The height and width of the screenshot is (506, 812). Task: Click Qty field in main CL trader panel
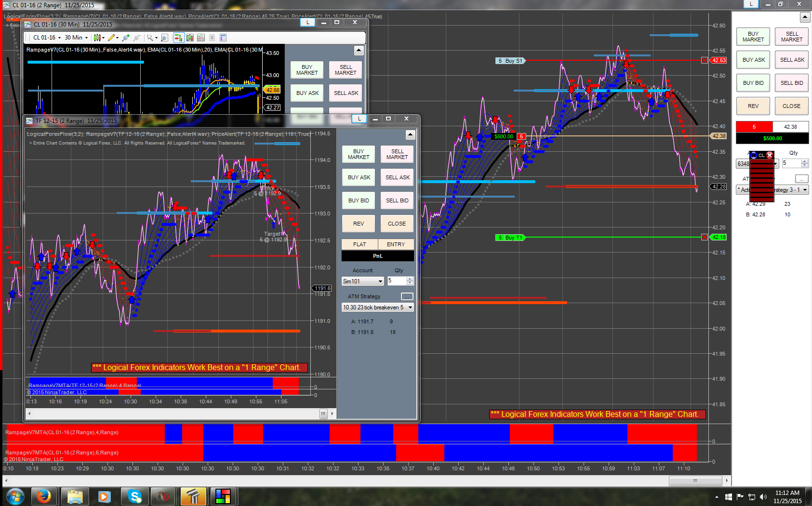[791, 163]
